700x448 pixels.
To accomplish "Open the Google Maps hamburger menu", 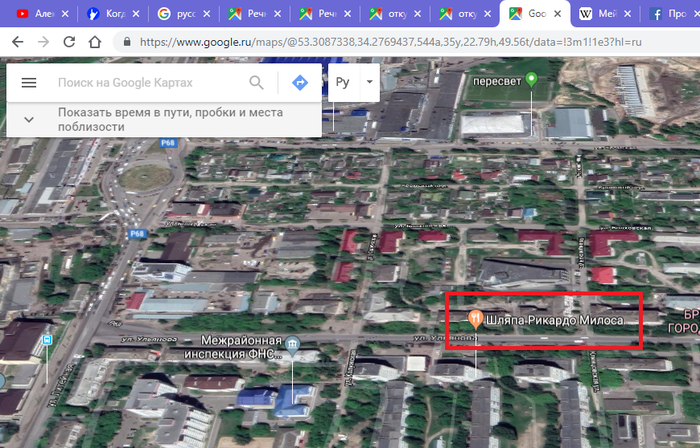I will point(28,83).
